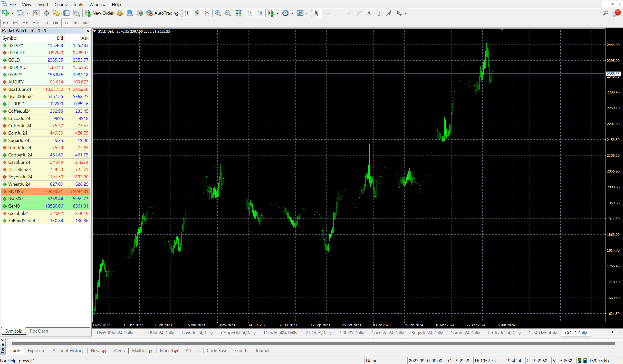Open the Charts menu
The height and width of the screenshot is (364, 623).
pos(60,4)
